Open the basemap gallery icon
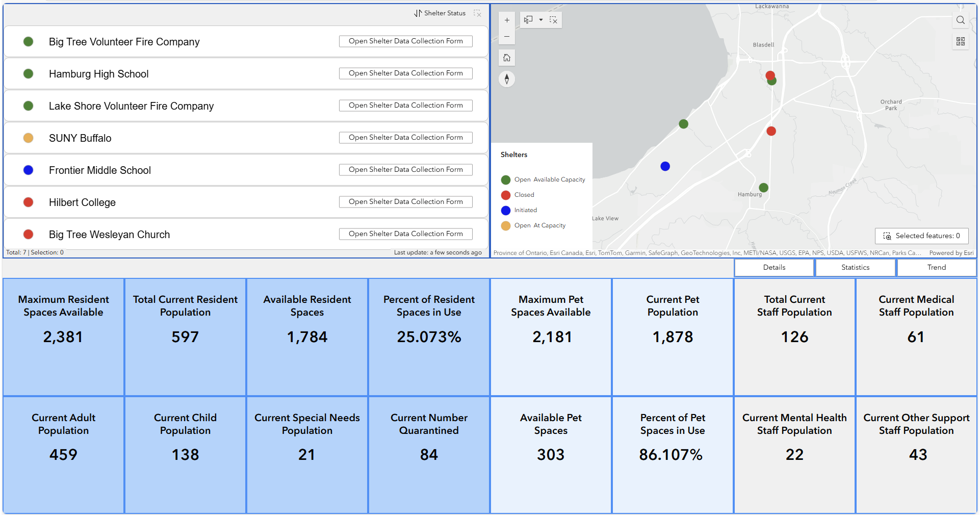The height and width of the screenshot is (517, 980). [961, 41]
